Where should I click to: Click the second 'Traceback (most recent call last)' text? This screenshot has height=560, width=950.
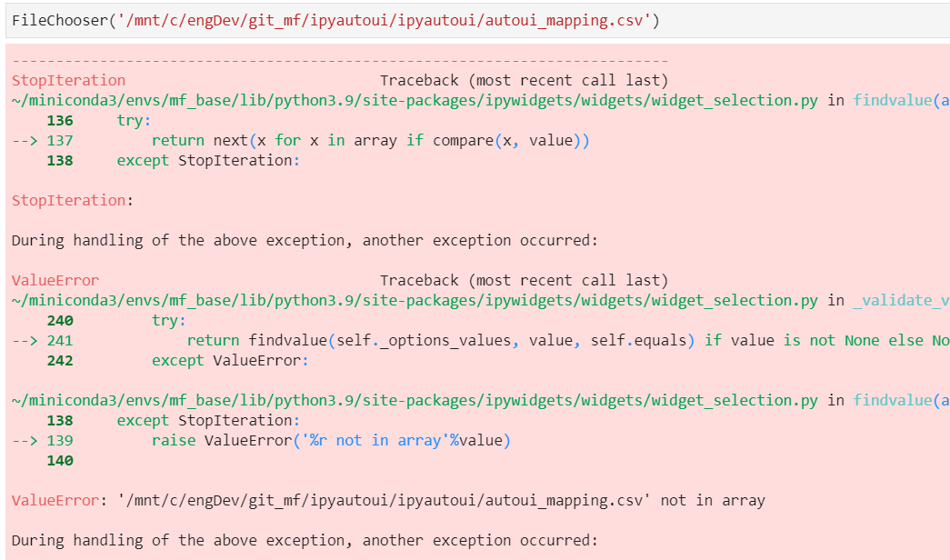click(x=524, y=281)
